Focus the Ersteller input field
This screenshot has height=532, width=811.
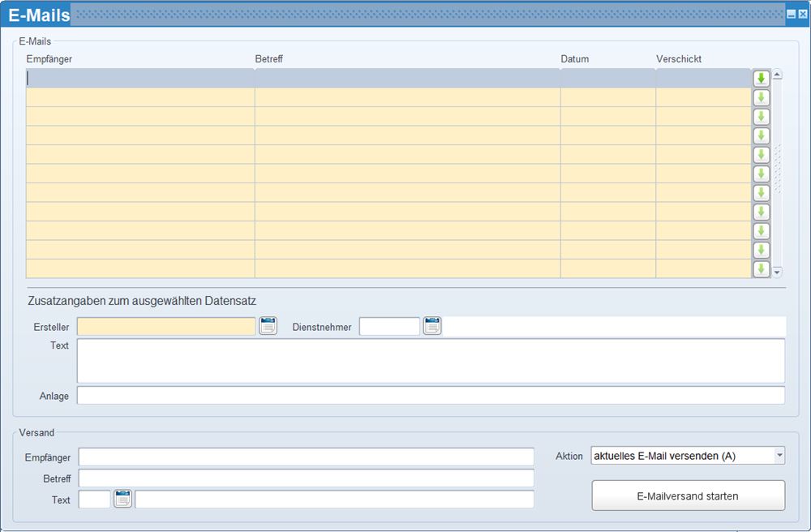pyautogui.click(x=166, y=327)
